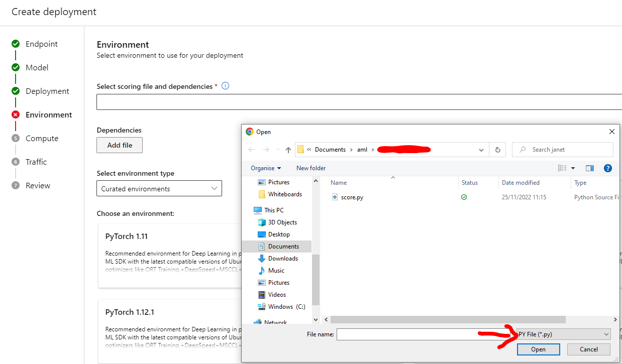622x364 pixels.
Task: Show the preview pane
Action: coord(589,168)
